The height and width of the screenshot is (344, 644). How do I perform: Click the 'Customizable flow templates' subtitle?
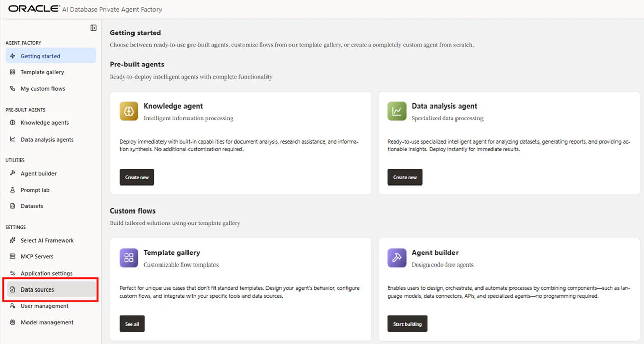(181, 265)
